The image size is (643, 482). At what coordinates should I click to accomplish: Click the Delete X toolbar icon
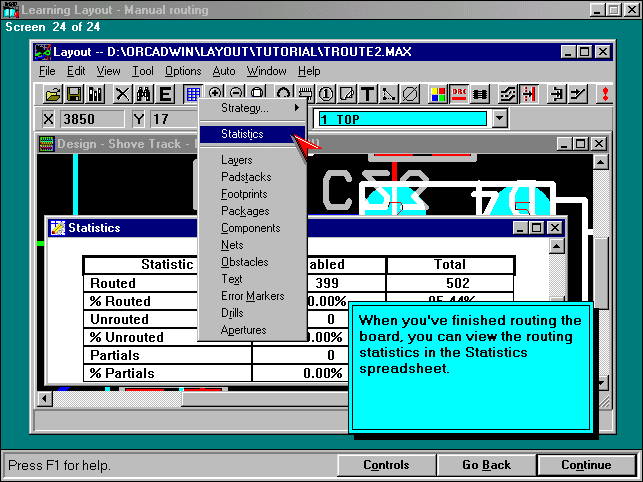pyautogui.click(x=122, y=95)
